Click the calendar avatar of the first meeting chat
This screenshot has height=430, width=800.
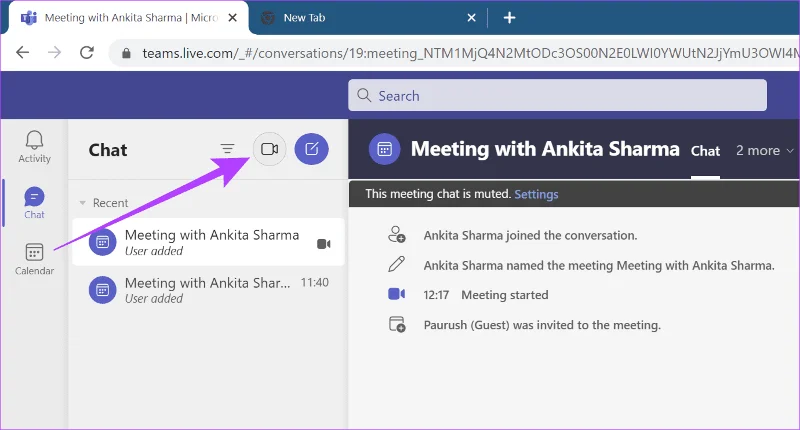coord(103,242)
